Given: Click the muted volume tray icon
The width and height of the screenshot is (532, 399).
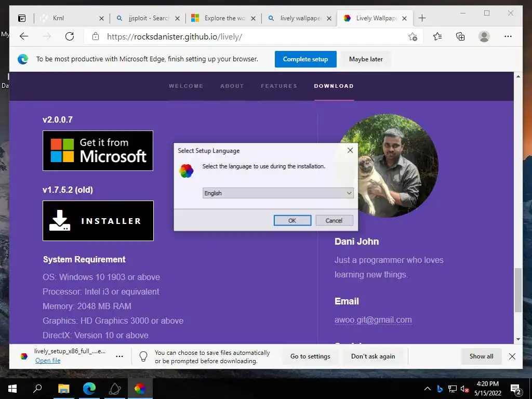Looking at the screenshot, I should point(464,389).
